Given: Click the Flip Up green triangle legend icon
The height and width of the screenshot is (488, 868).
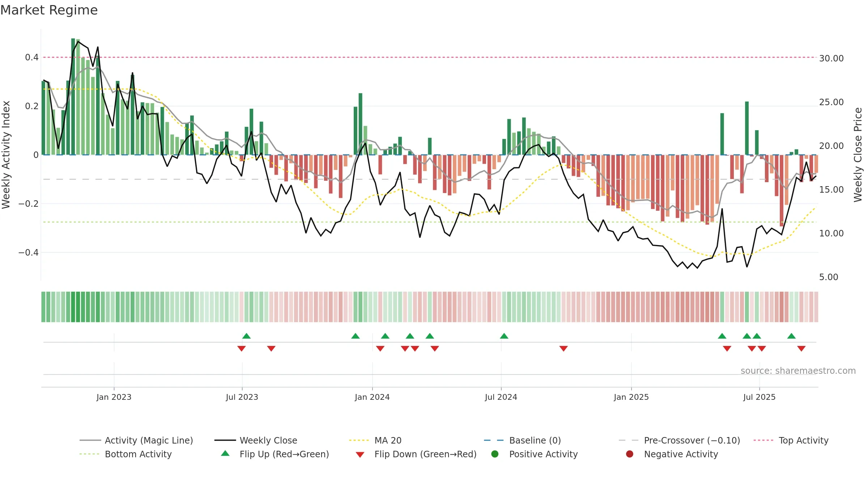Looking at the screenshot, I should (x=225, y=453).
